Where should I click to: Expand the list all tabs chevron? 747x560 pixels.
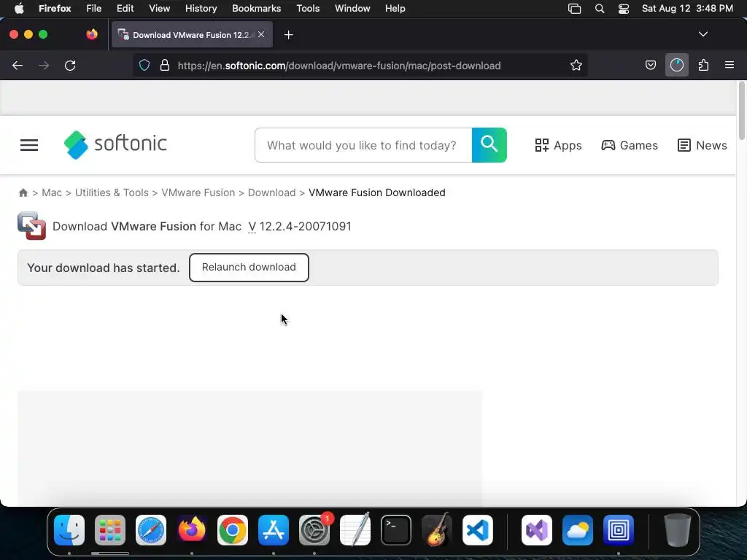[x=703, y=34]
